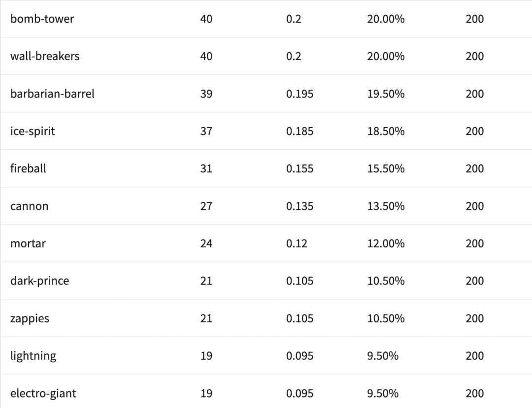Viewport: 532px width, 408px height.
Task: Click the zappies card name
Action: [x=30, y=318]
